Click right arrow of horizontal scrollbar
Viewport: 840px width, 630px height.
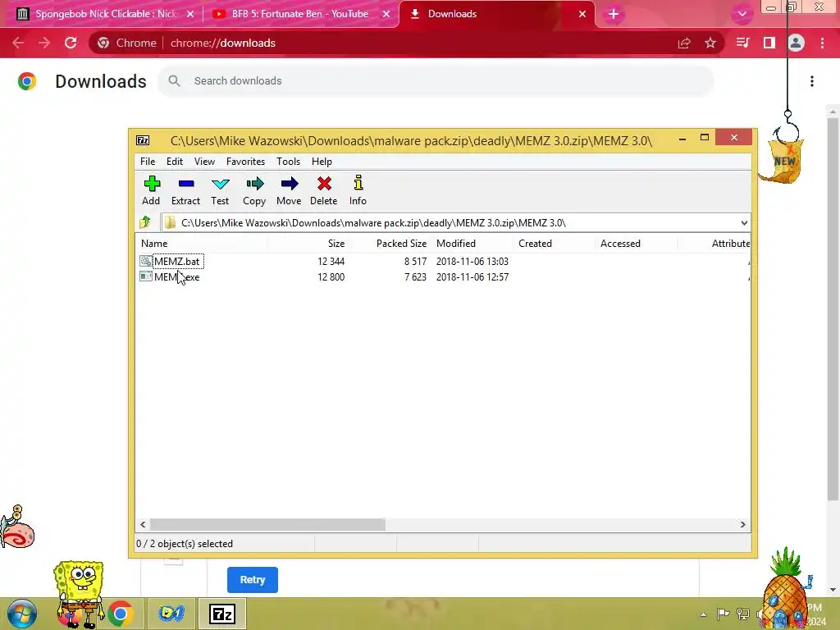pyautogui.click(x=742, y=524)
